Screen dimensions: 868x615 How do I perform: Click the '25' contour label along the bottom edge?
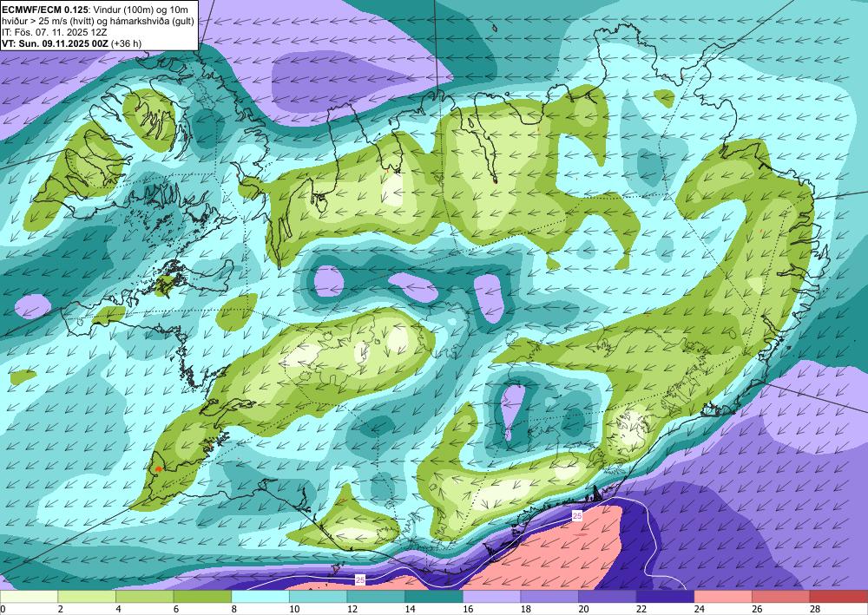[360, 579]
